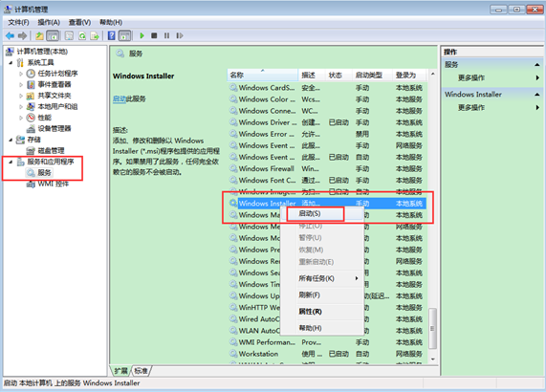Collapse Windows Installer section in actions pane
The width and height of the screenshot is (546, 392).
click(536, 95)
